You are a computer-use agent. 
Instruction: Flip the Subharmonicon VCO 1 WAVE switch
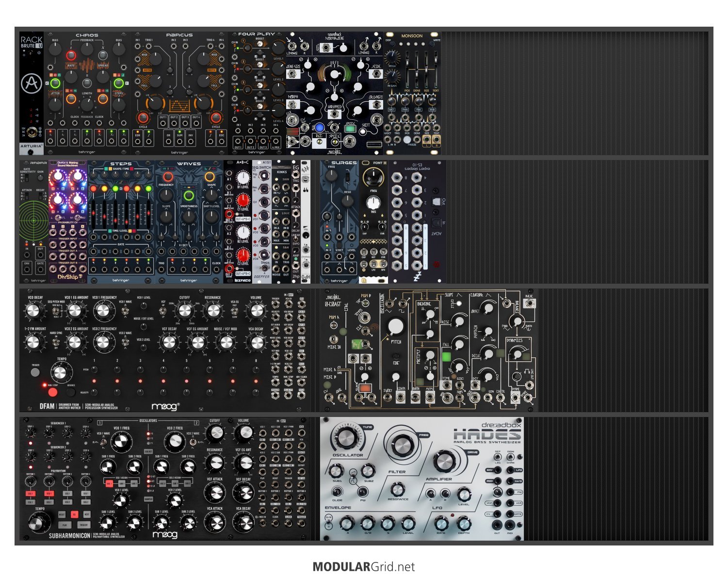click(x=103, y=442)
